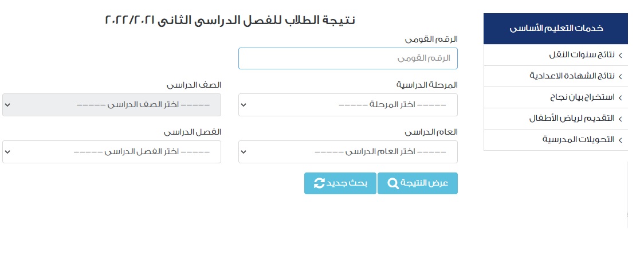Open the اختر العام الدراسى dropdown
The image size is (644, 259).
point(348,152)
